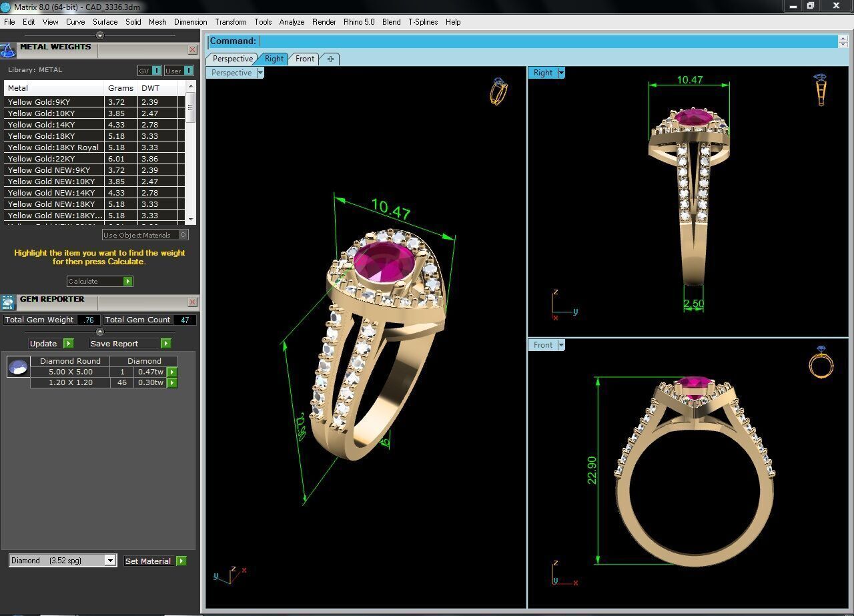Open the Render menu
The image size is (854, 616).
[324, 22]
